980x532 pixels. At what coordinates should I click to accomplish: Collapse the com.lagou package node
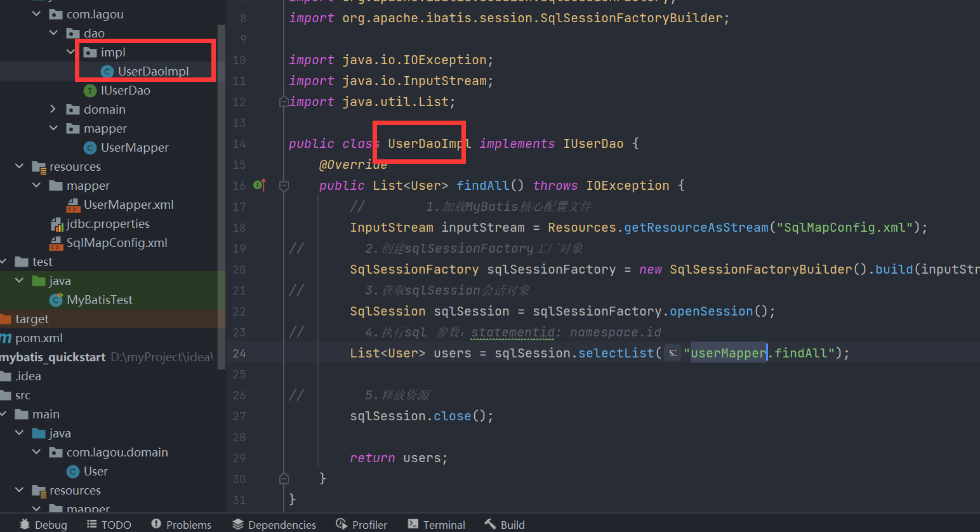click(36, 14)
